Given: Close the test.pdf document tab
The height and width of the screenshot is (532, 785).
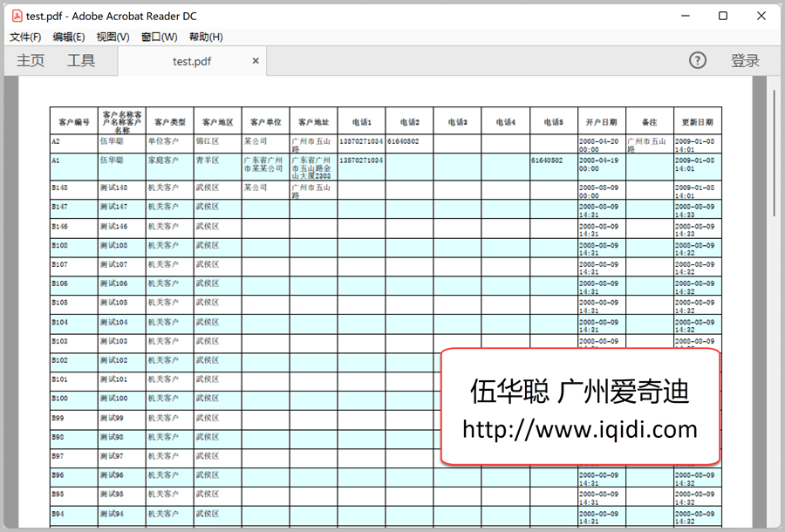Looking at the screenshot, I should pos(256,61).
